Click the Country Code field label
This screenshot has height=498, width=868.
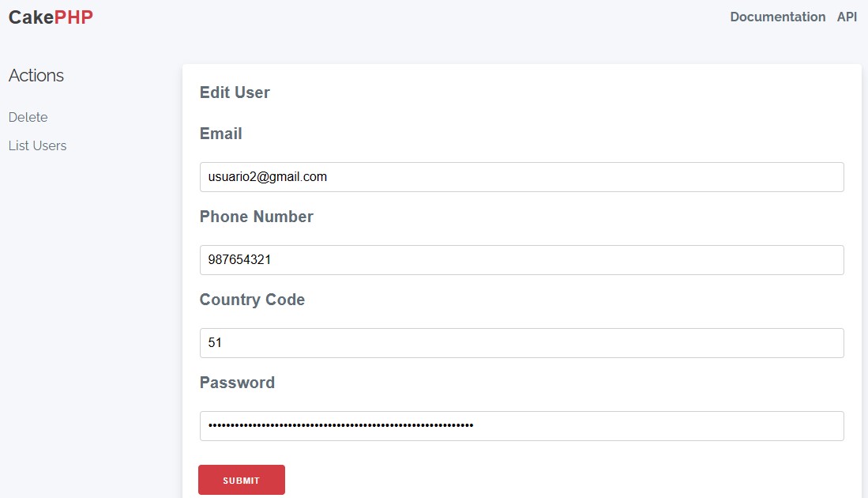(x=252, y=300)
